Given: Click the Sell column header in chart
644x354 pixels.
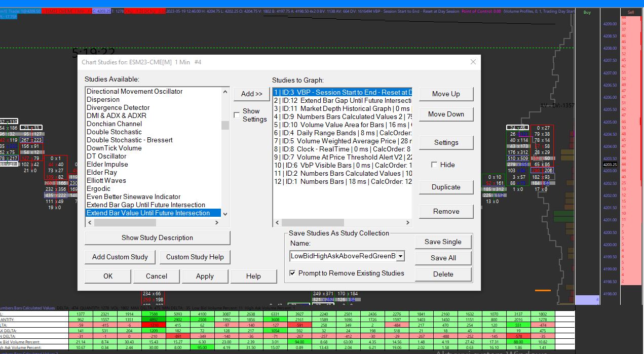Looking at the screenshot, I should click(631, 12).
